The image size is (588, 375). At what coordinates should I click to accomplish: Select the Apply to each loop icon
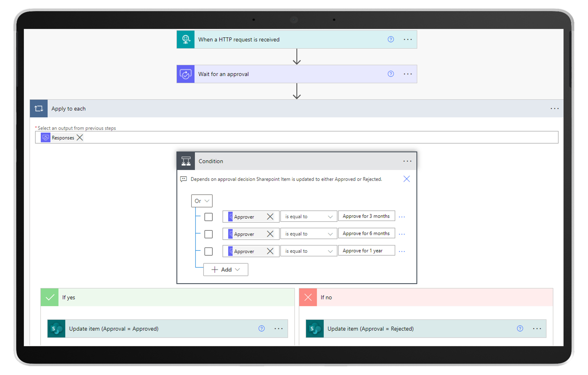coord(39,108)
